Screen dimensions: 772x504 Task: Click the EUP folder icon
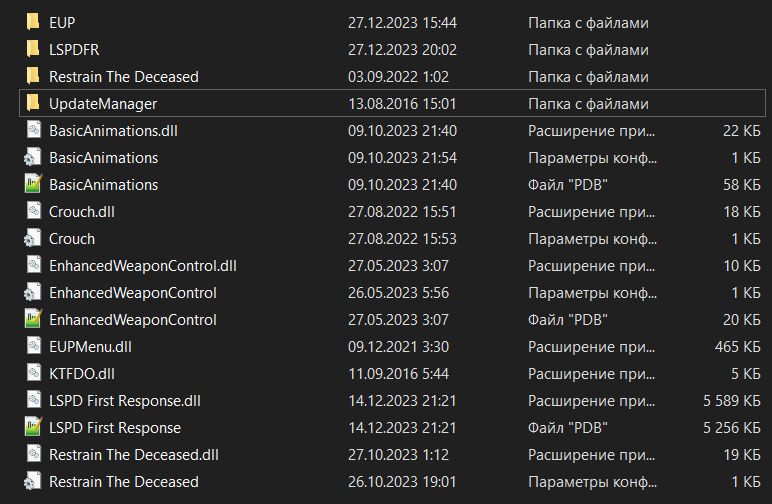(32, 22)
